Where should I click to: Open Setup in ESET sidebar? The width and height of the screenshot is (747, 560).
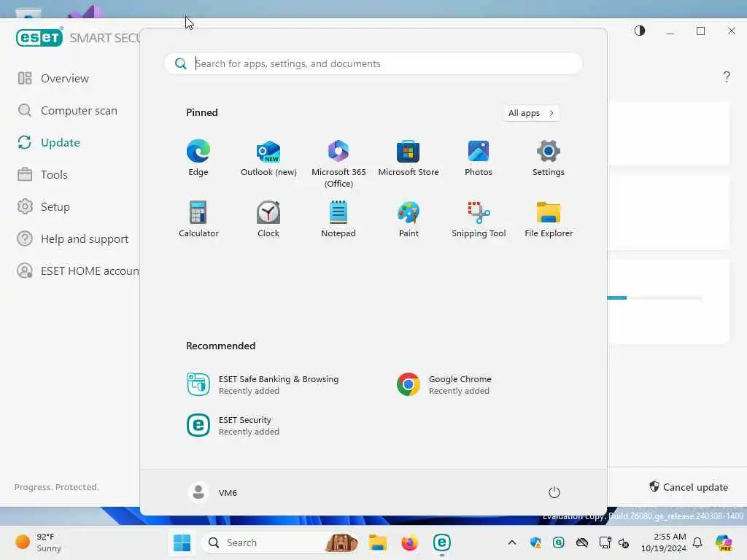pos(44,206)
